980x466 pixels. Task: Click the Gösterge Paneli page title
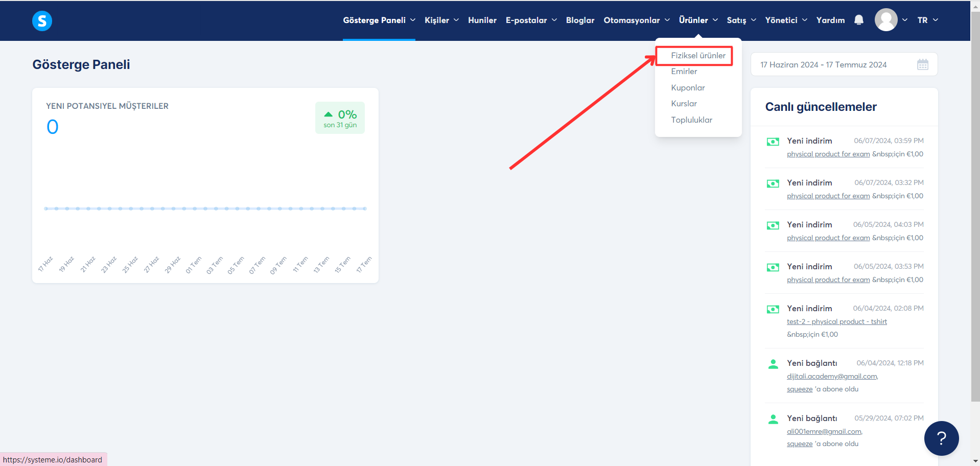point(81,65)
